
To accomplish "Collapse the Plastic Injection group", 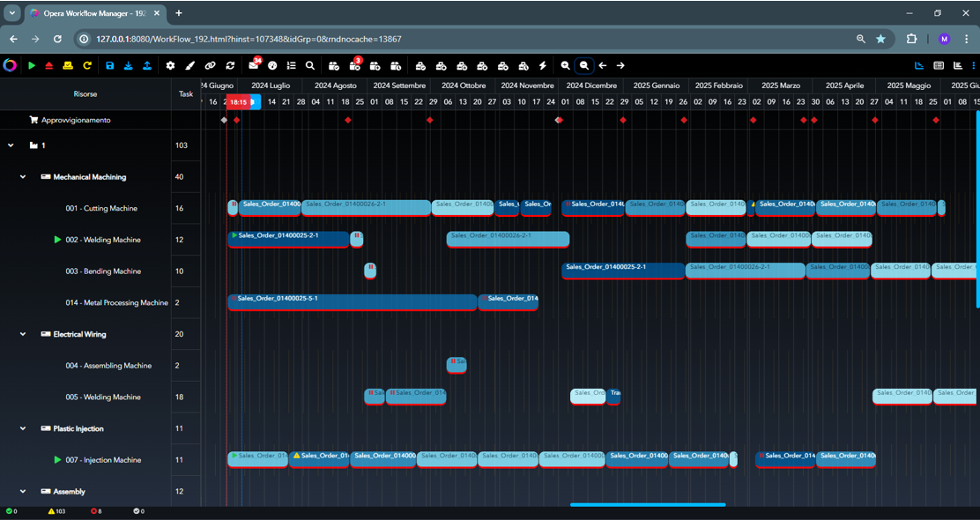I will 23,429.
